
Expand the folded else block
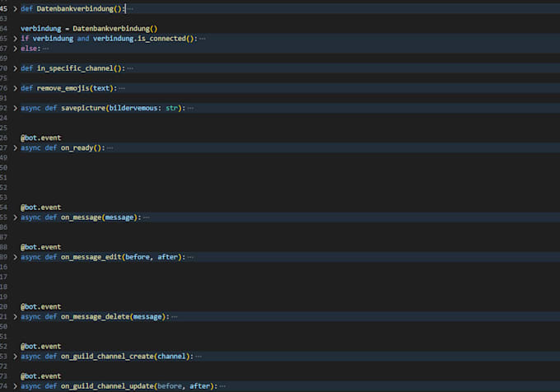[x=15, y=49]
